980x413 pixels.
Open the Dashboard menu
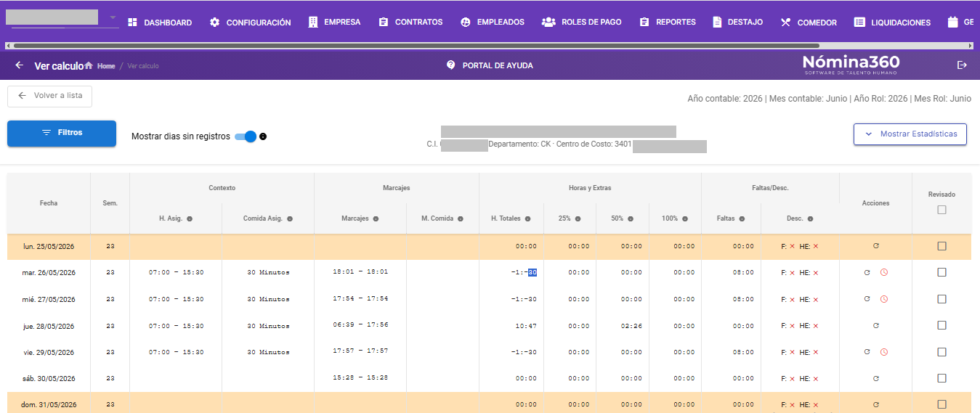160,23
